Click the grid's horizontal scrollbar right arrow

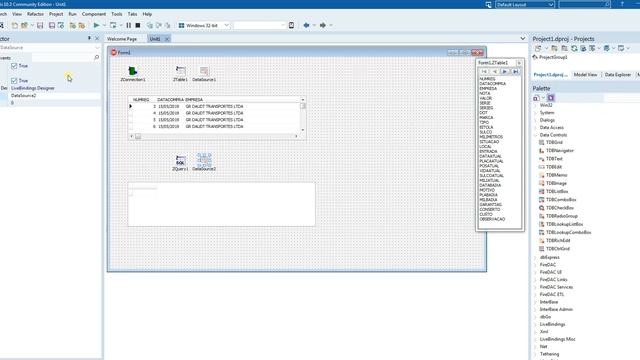tap(296, 136)
